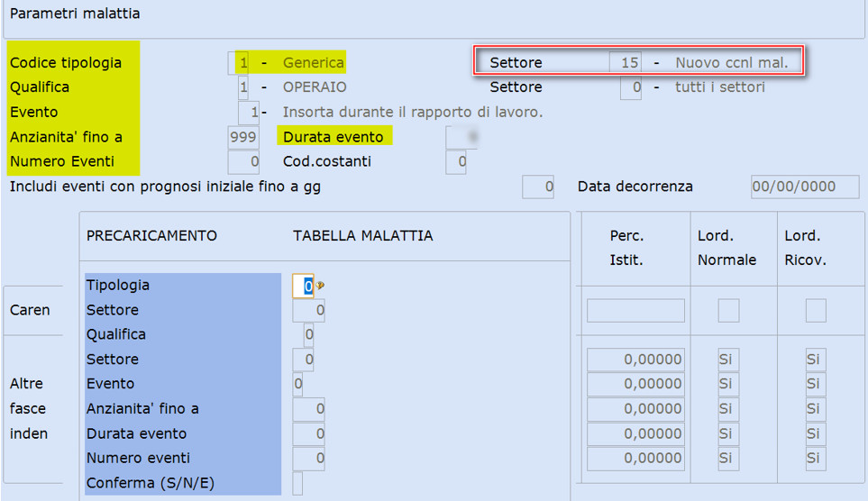Viewport: 868px width, 501px height.
Task: Click the 'Data decorrenza' label
Action: click(635, 187)
